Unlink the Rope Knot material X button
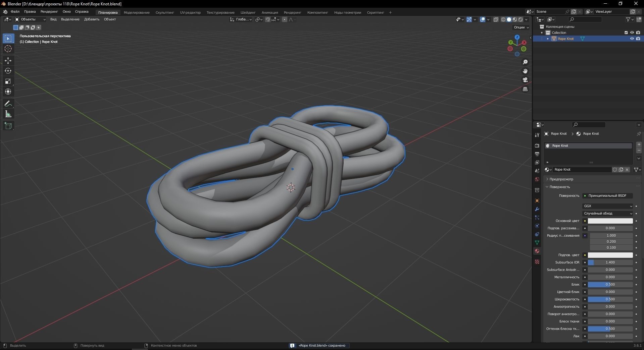 (627, 170)
